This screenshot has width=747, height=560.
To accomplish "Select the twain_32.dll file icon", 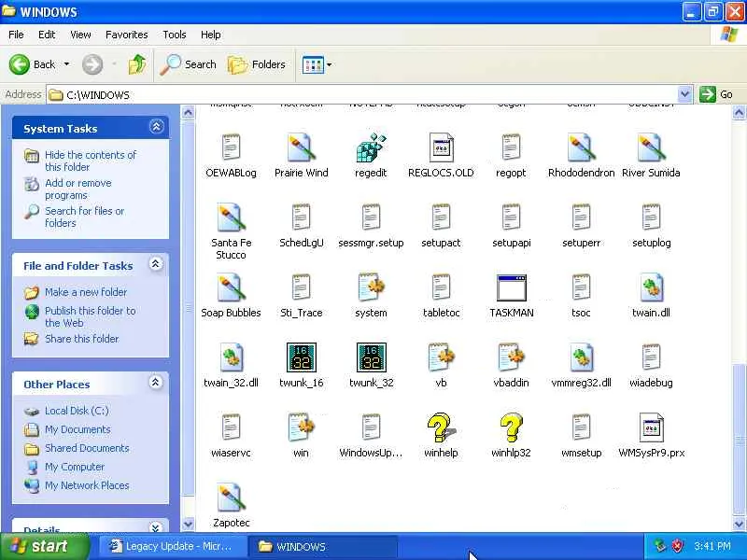I will point(232,357).
